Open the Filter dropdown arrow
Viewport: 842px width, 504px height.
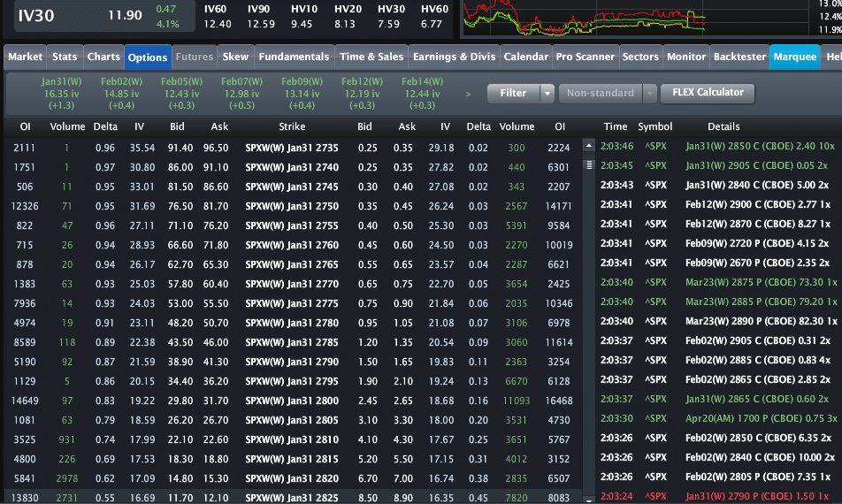[x=547, y=94]
